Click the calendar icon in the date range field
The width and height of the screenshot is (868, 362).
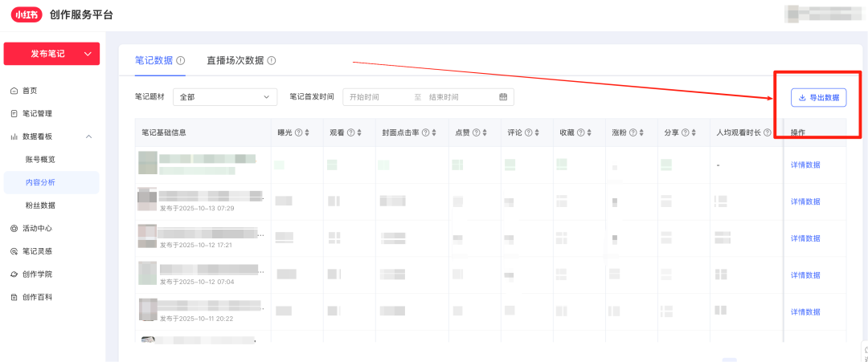coord(503,97)
